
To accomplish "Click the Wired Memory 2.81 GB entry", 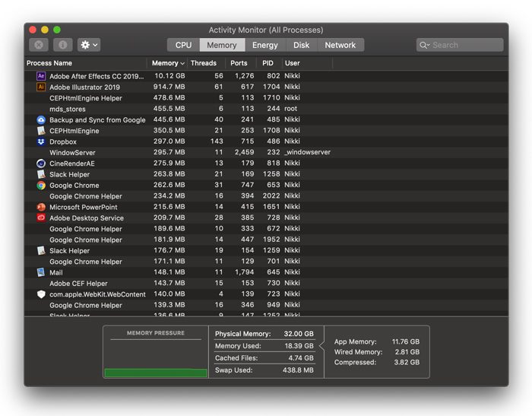I will pyautogui.click(x=377, y=352).
